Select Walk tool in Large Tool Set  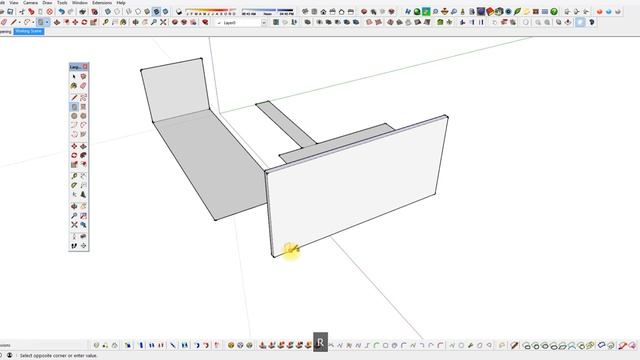(x=74, y=246)
